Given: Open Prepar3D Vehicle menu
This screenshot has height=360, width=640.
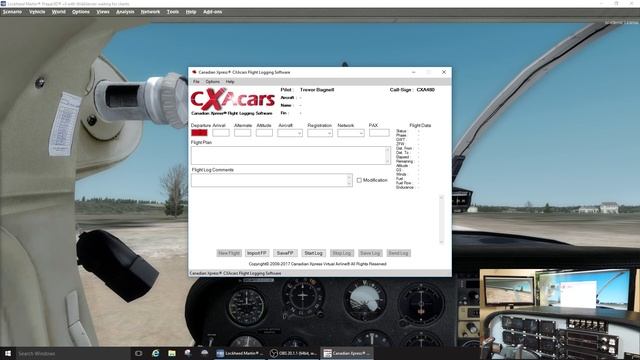Looking at the screenshot, I should [37, 12].
